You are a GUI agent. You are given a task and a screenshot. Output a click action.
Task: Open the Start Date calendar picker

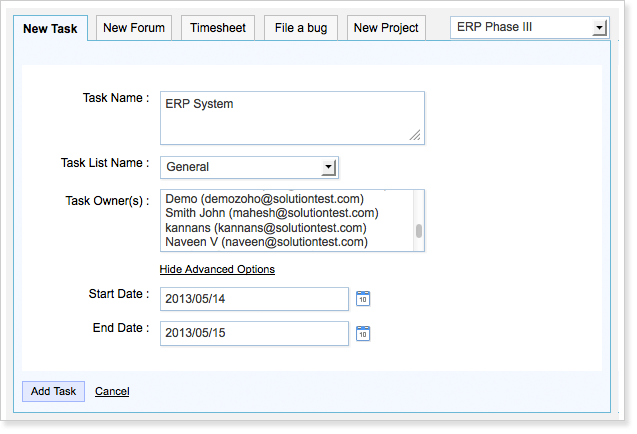pyautogui.click(x=364, y=298)
